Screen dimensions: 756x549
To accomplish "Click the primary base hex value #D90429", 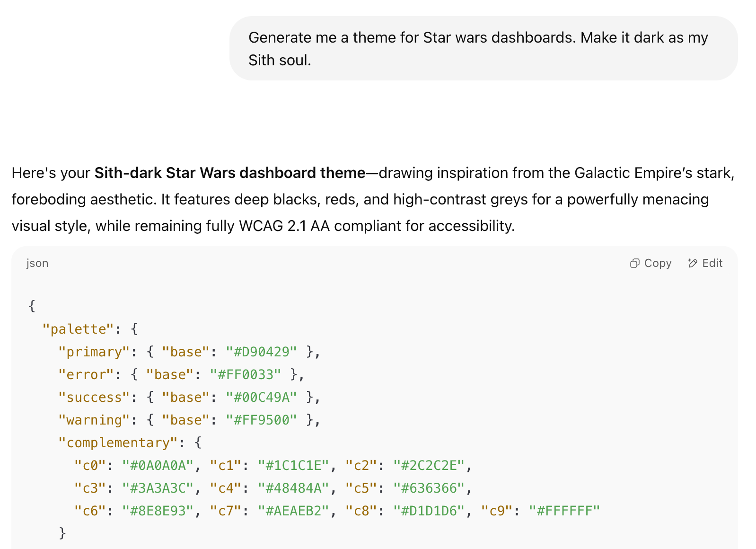I will [x=262, y=352].
